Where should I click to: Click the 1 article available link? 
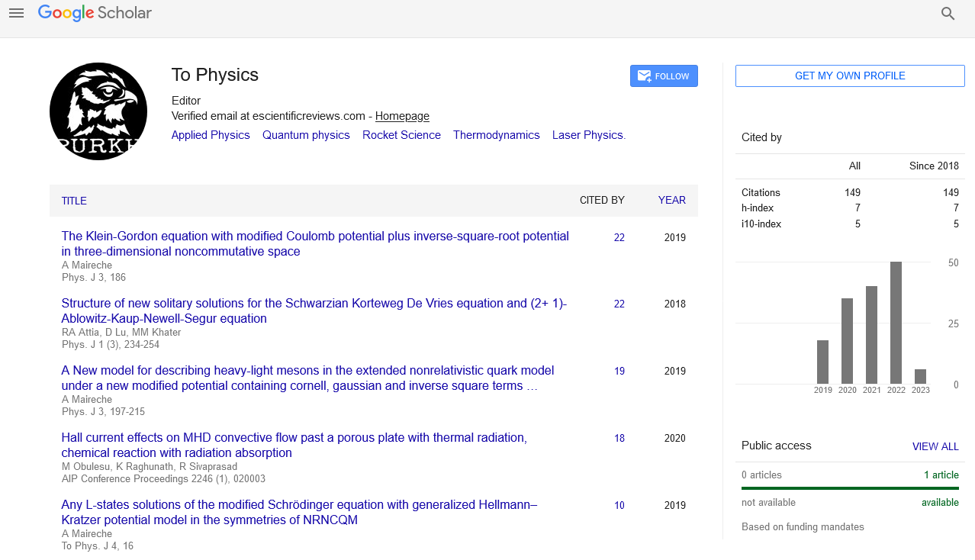[941, 475]
